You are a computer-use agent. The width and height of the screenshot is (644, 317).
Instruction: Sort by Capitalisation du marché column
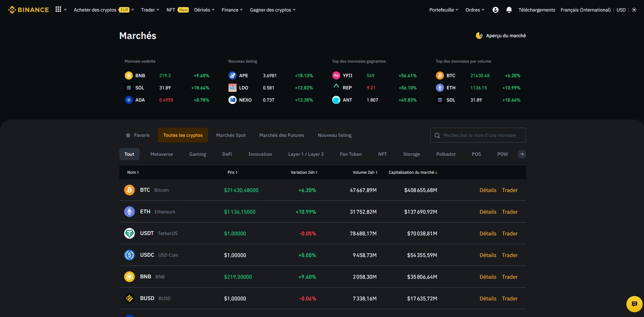point(413,172)
